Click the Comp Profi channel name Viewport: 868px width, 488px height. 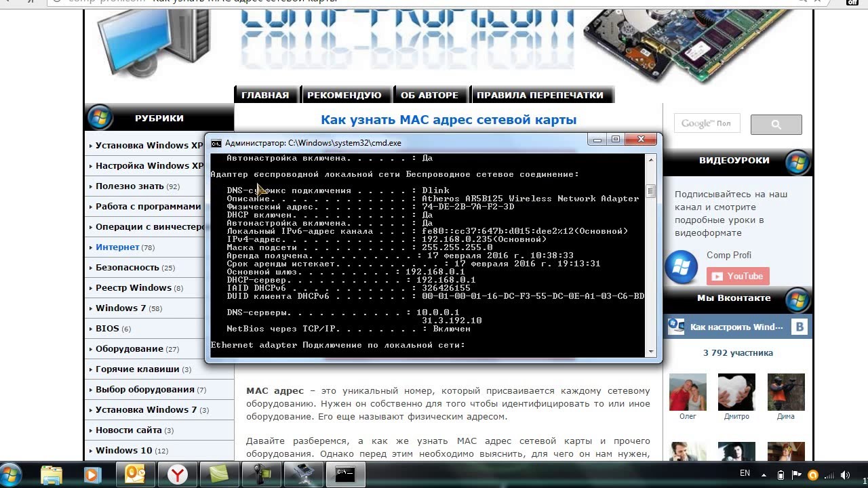[728, 255]
